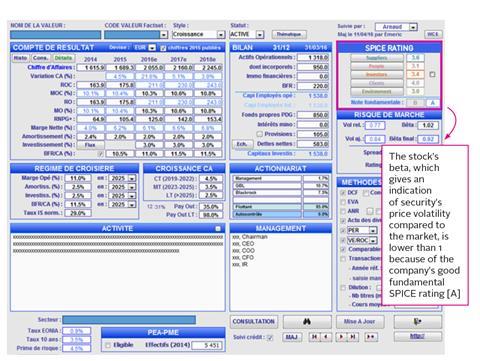Click the small square icon in ACTIVITE header
The height and width of the screenshot is (361, 480).
click(x=218, y=229)
